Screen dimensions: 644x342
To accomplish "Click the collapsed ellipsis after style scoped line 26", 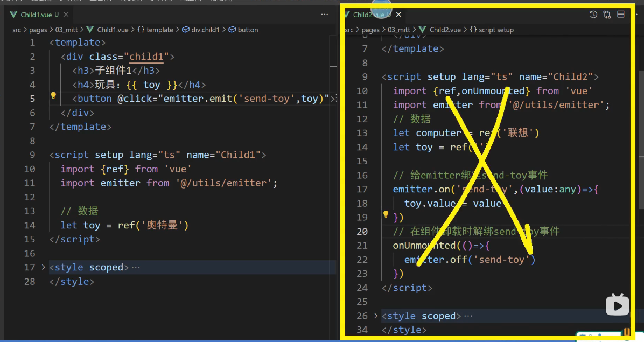I will click(468, 316).
